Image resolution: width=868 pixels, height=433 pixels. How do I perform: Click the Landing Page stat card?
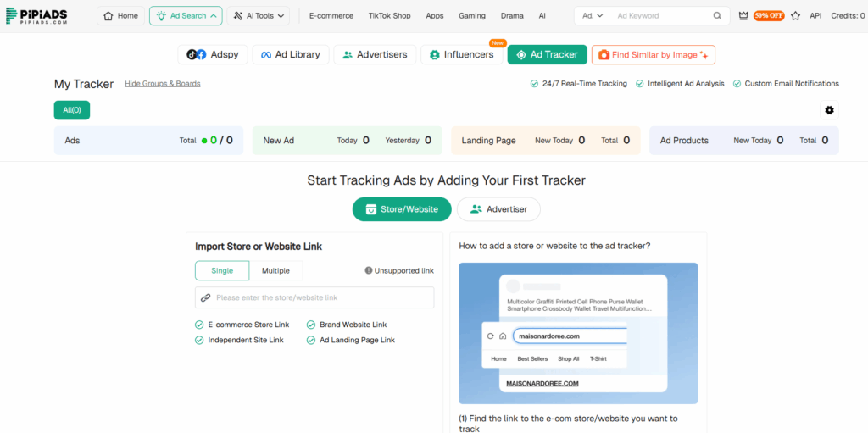[546, 141]
